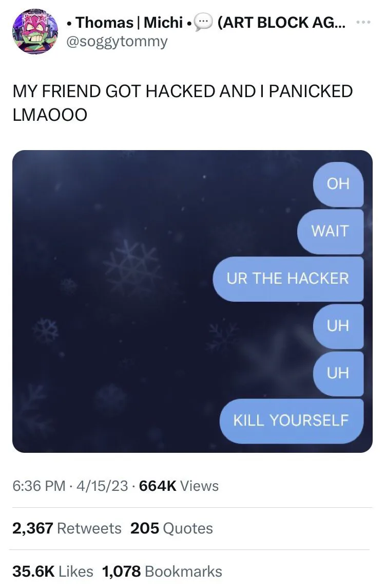385x588 pixels.
Task: View the 664K Views analytics
Action: pos(179,486)
